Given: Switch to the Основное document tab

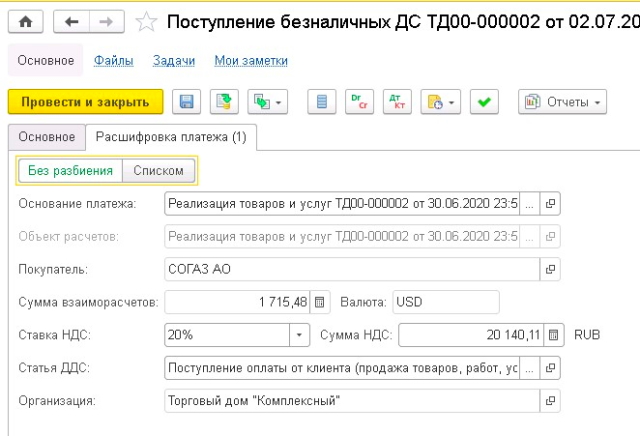Looking at the screenshot, I should click(47, 137).
